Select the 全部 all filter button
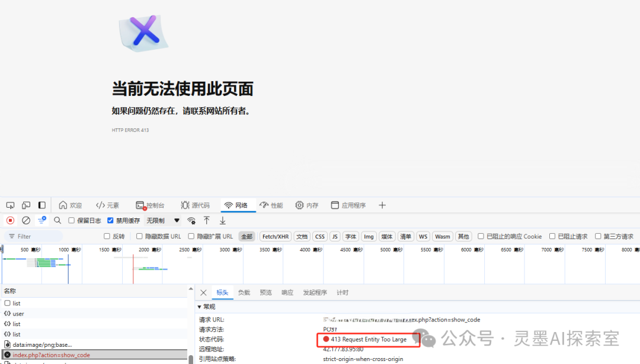Viewport: 640px width, 364px height. click(x=247, y=236)
